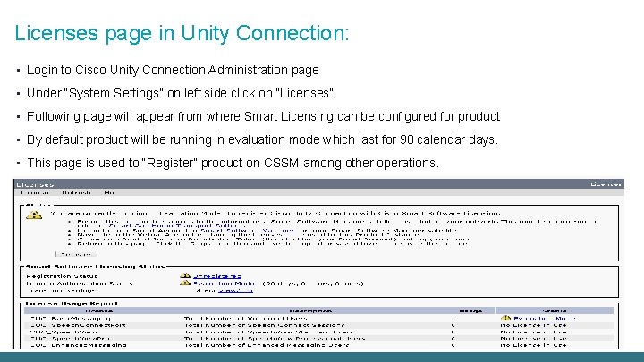Click bullet 'Login to Cisco Unity Connection Administration page'
The width and height of the screenshot is (644, 362).
pyautogui.click(x=173, y=71)
